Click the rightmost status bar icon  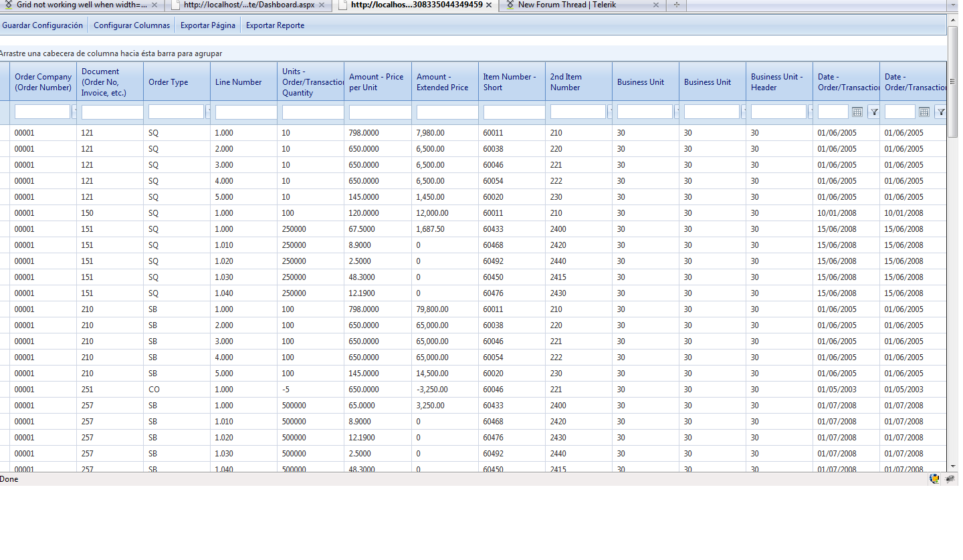(x=950, y=478)
